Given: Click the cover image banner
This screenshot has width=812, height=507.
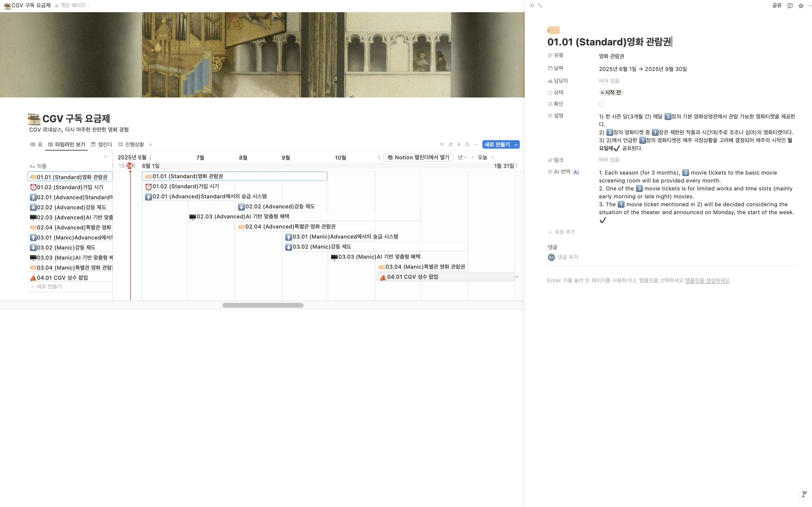Looking at the screenshot, I should pyautogui.click(x=262, y=55).
